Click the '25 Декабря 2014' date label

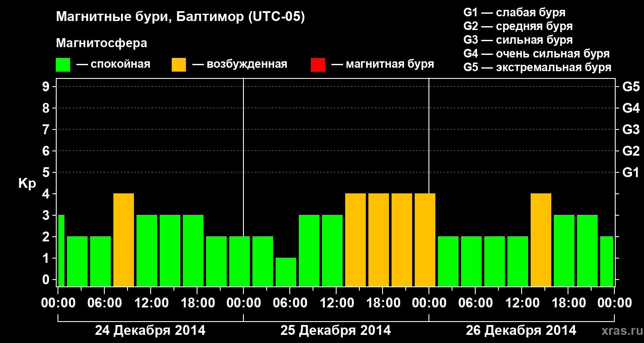336,331
